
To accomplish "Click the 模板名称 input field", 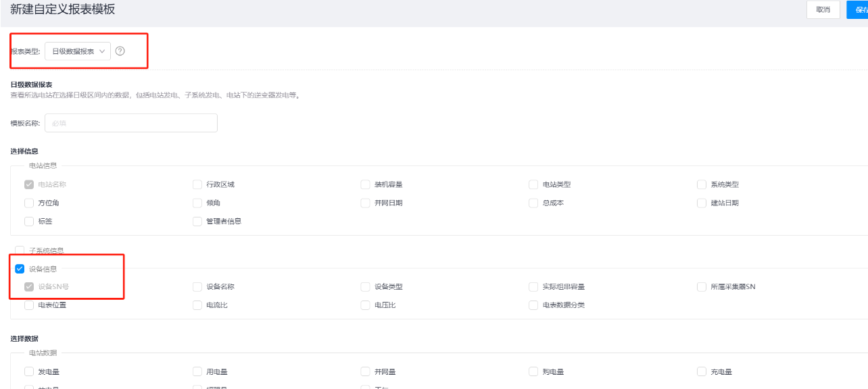I will (x=130, y=123).
